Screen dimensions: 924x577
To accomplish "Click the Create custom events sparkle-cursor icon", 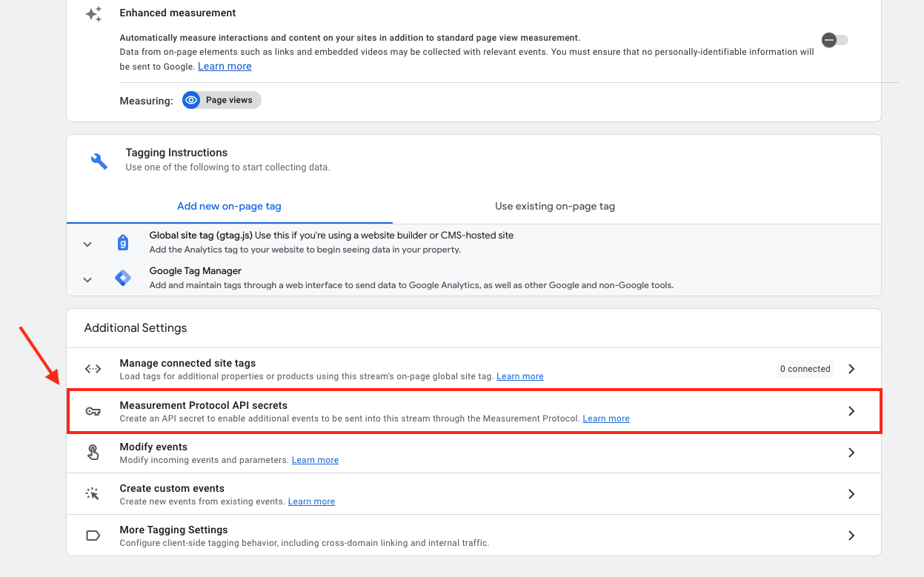I will point(93,494).
